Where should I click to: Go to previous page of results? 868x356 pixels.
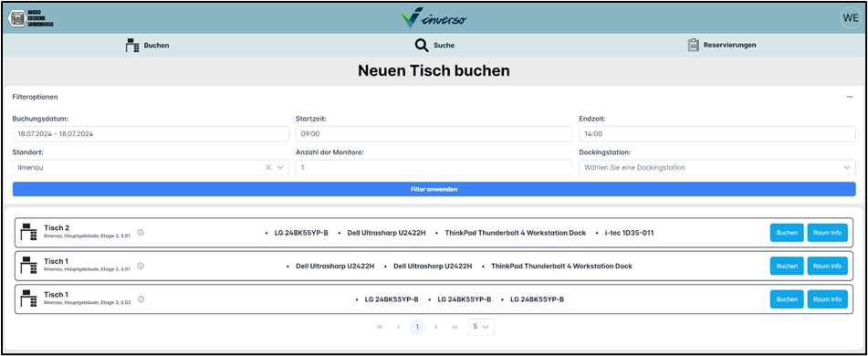399,327
